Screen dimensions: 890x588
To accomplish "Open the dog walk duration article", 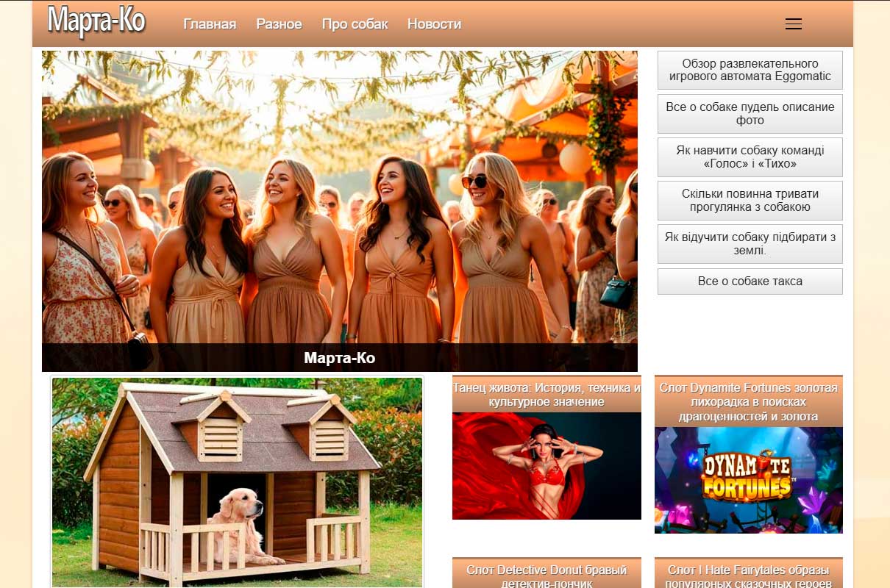I will 750,201.
